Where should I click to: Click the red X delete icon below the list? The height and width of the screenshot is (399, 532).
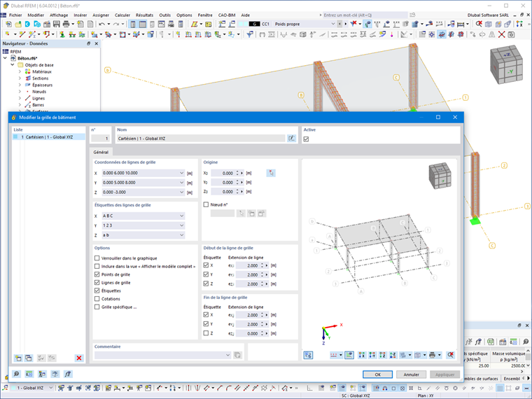[x=79, y=358]
